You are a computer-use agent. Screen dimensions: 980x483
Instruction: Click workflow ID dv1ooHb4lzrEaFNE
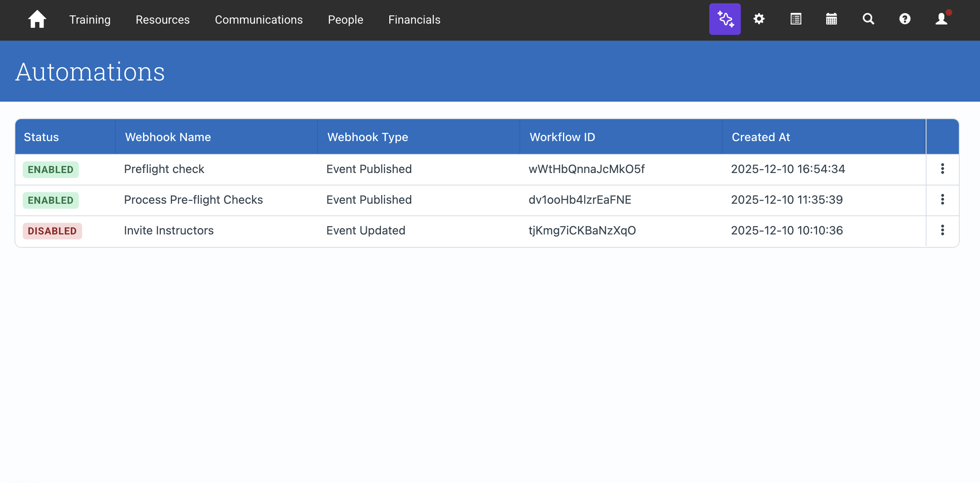(580, 200)
